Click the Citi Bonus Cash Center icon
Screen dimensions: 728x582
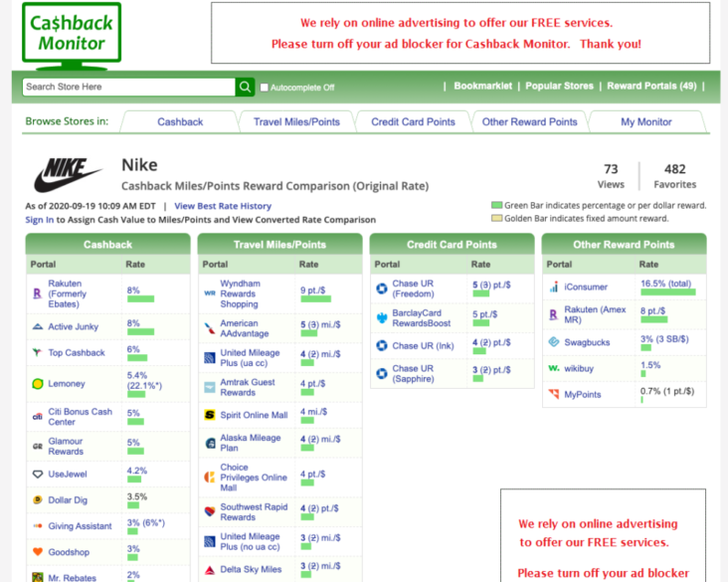coord(38,417)
